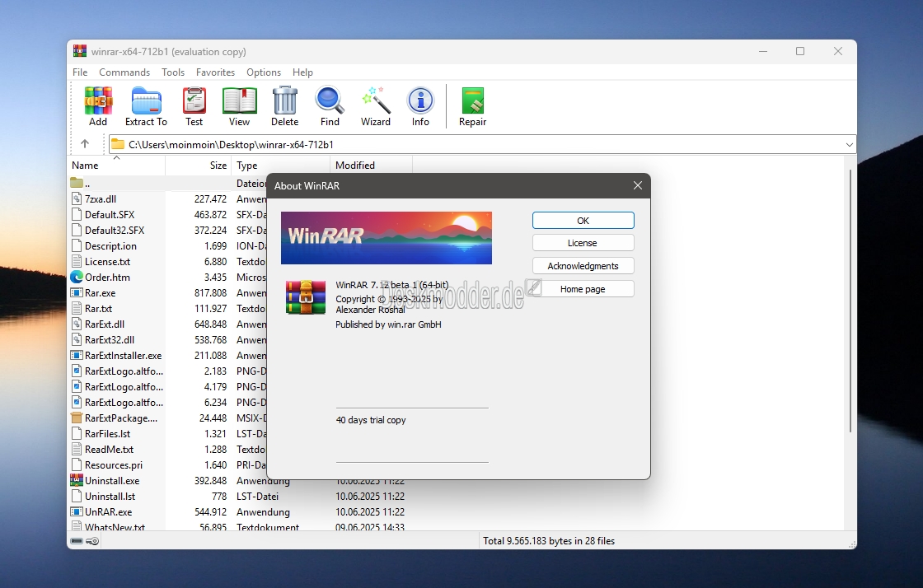Close the About WinRAR dialog
The height and width of the screenshot is (588, 923).
[638, 185]
